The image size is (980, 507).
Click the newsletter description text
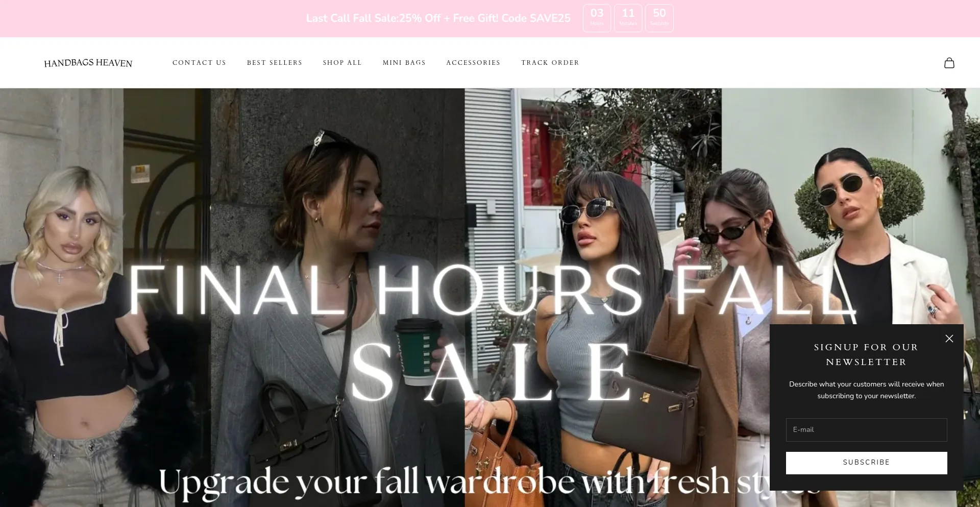point(866,390)
